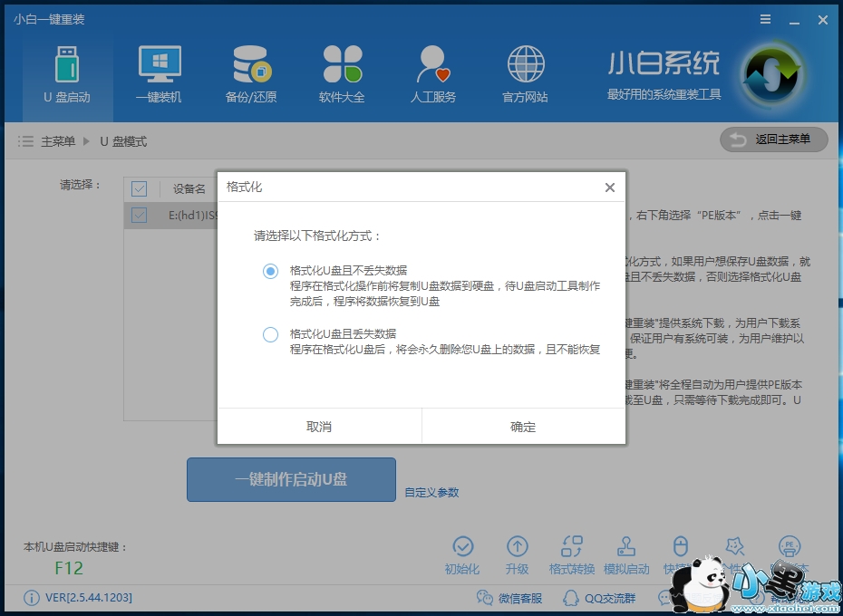This screenshot has height=616, width=843.
Task: Close the 小白一键重装 window
Action: (823, 20)
